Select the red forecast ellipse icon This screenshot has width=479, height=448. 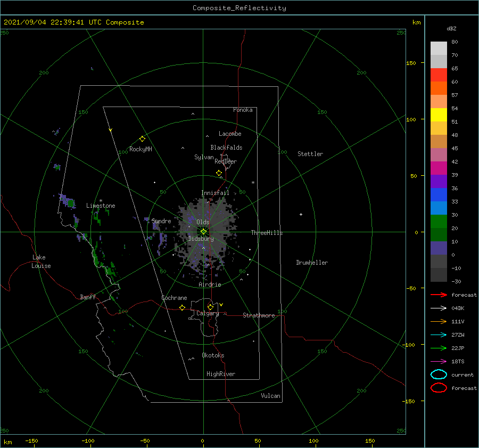[439, 388]
